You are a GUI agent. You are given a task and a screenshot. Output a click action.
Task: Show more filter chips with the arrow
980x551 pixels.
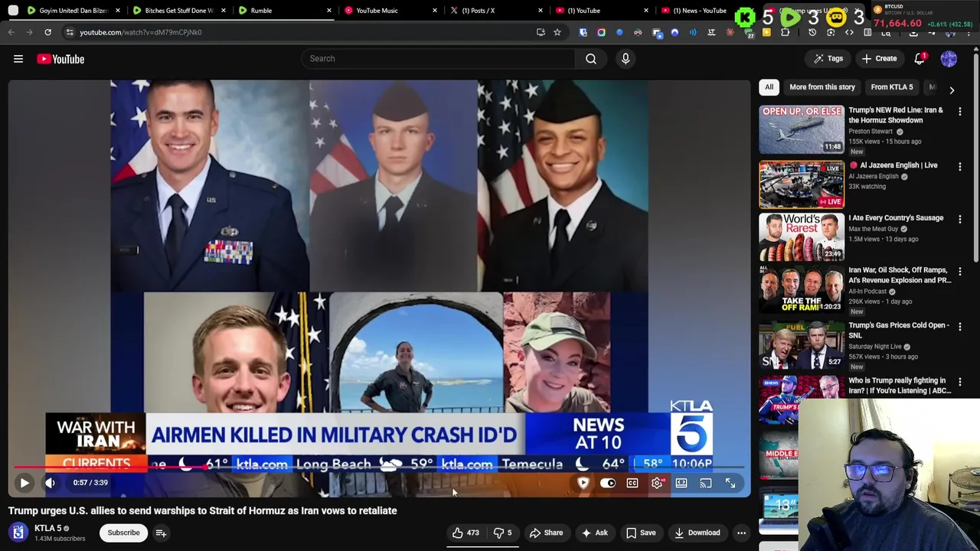pos(952,90)
